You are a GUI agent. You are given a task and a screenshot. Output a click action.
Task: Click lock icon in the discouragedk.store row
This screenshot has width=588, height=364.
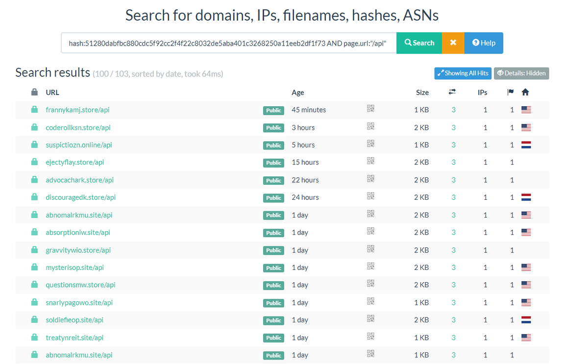point(34,197)
